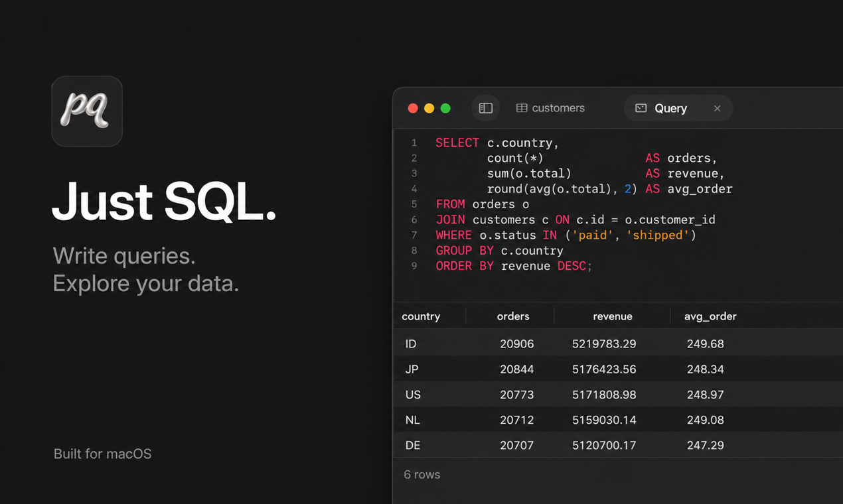Viewport: 843px width, 504px height.
Task: Switch to the customers tab
Action: point(550,108)
